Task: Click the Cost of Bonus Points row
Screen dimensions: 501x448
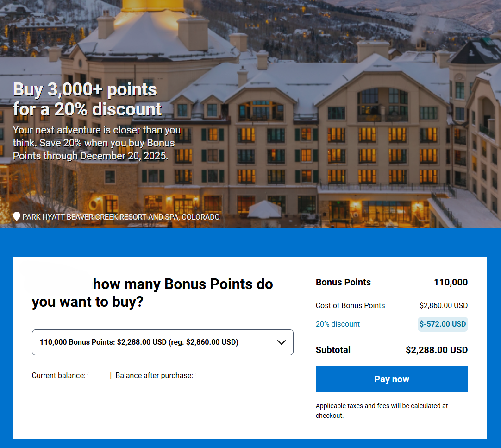Action: tap(350, 305)
